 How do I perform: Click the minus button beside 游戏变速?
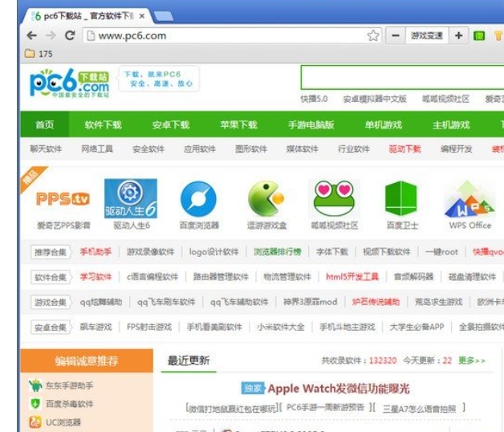pyautogui.click(x=396, y=35)
